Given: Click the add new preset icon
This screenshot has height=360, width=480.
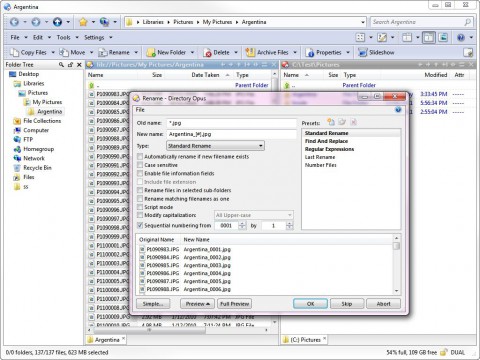Looking at the screenshot, I should point(331,122).
